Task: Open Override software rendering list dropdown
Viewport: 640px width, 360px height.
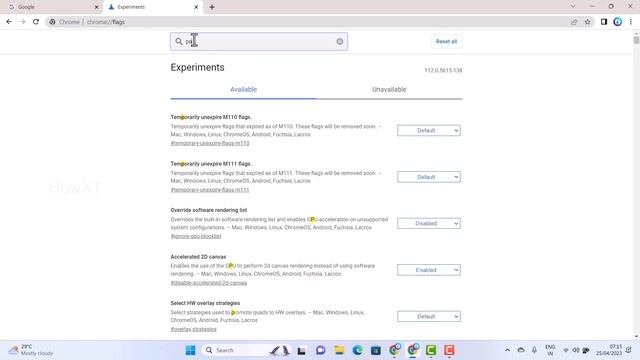Action: [x=429, y=224]
